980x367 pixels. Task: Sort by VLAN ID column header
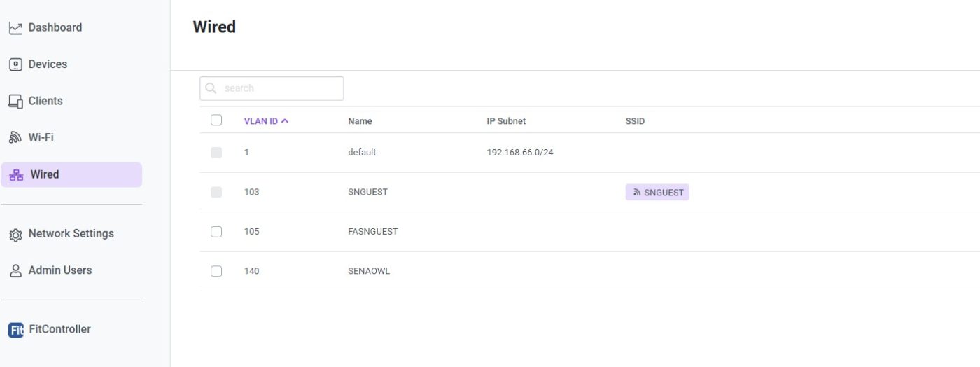261,121
